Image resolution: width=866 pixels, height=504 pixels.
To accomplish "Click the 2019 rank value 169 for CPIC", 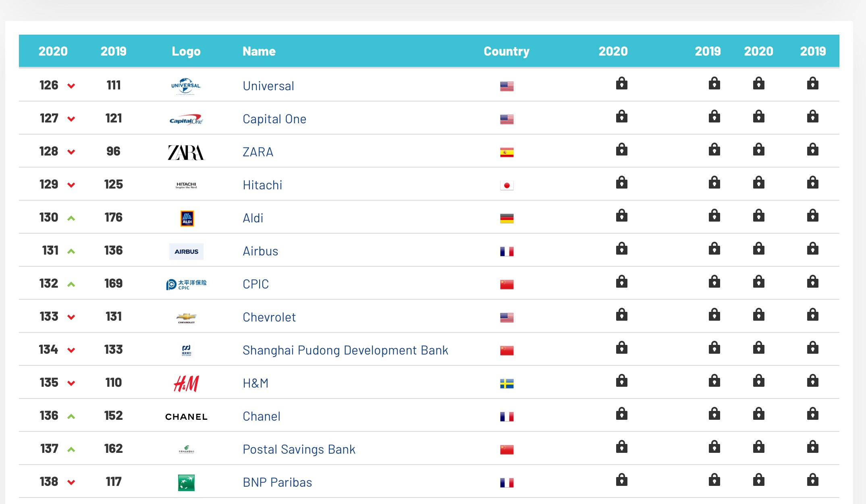I will (x=114, y=284).
